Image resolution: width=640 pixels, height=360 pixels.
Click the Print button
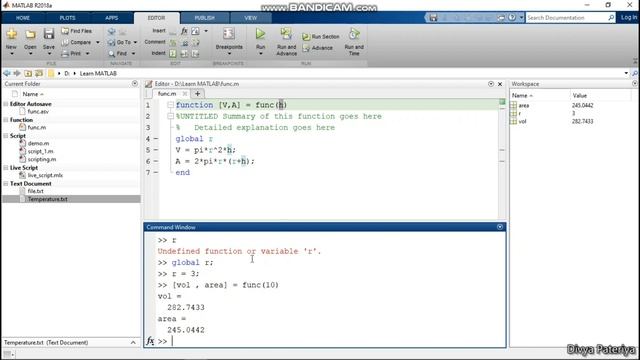(x=71, y=53)
